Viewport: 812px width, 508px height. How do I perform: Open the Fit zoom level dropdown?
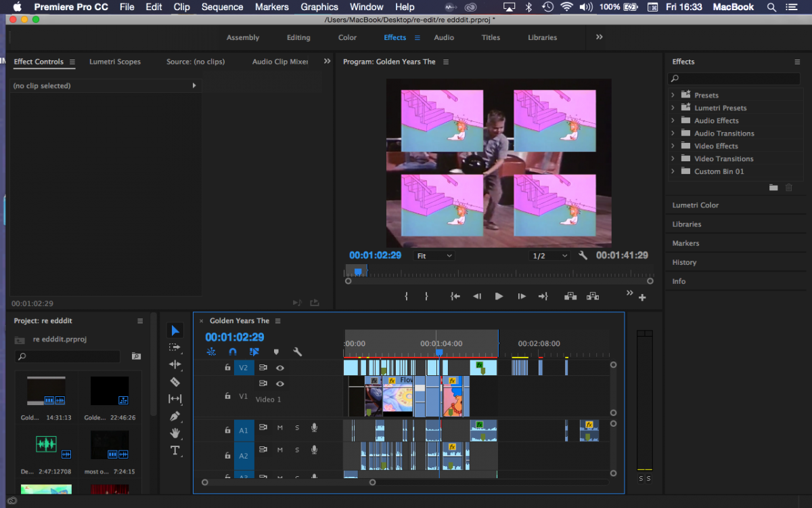(434, 256)
